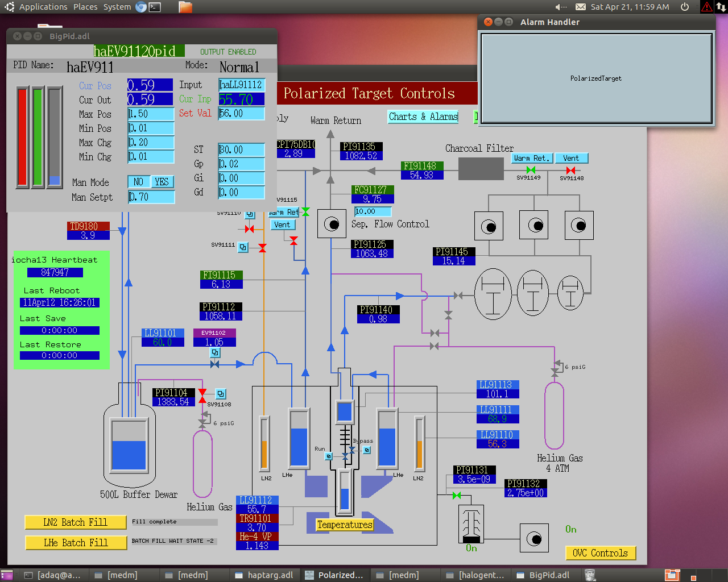Screen dimensions: 728x582
Task: Open the mail indicator icon
Action: coord(580,7)
